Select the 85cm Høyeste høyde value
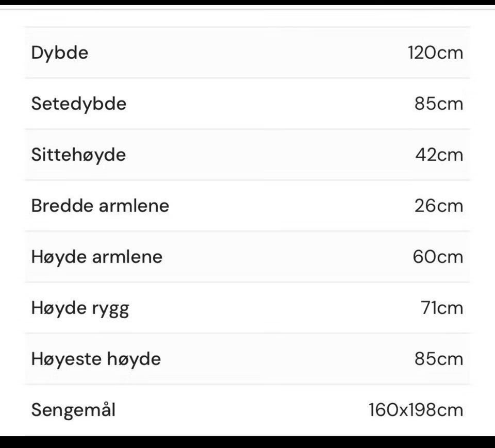The height and width of the screenshot is (448, 495). click(x=439, y=359)
